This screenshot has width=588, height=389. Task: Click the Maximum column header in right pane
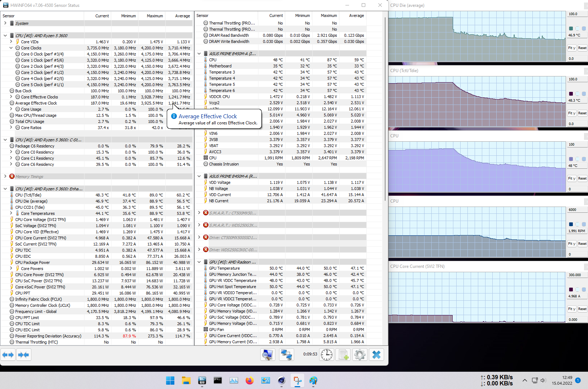[x=326, y=16]
